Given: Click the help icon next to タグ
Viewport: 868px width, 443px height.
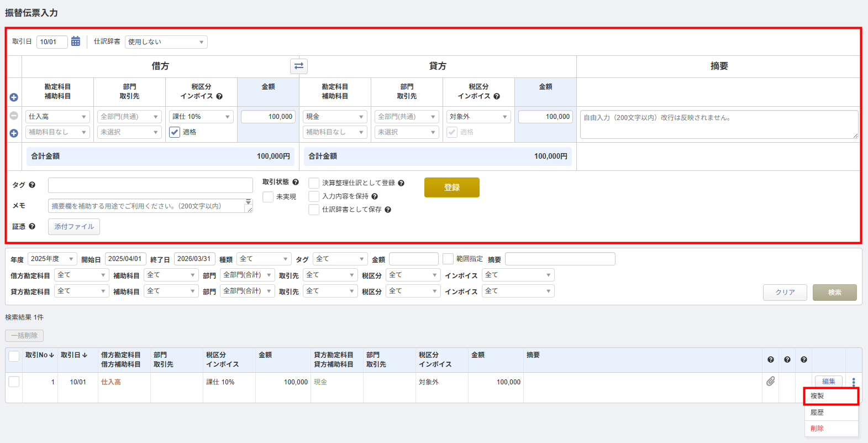Looking at the screenshot, I should coord(32,185).
